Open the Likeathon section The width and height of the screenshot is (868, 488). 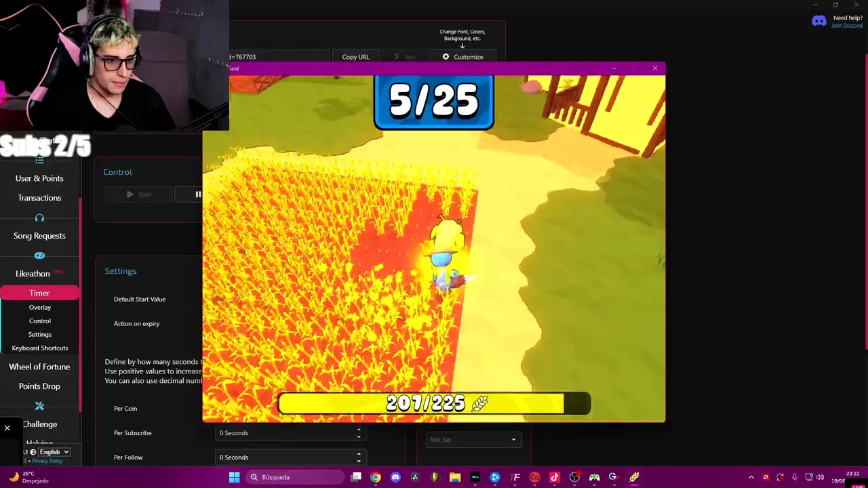point(33,274)
